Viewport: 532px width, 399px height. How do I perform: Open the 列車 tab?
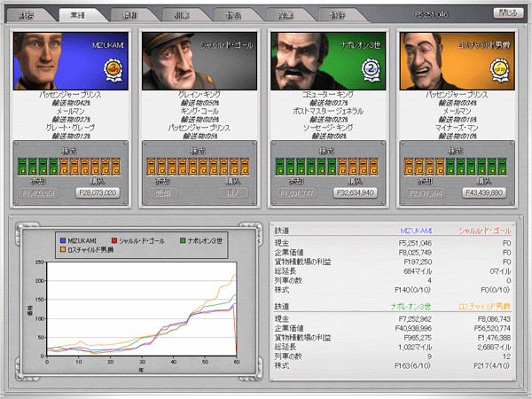182,15
